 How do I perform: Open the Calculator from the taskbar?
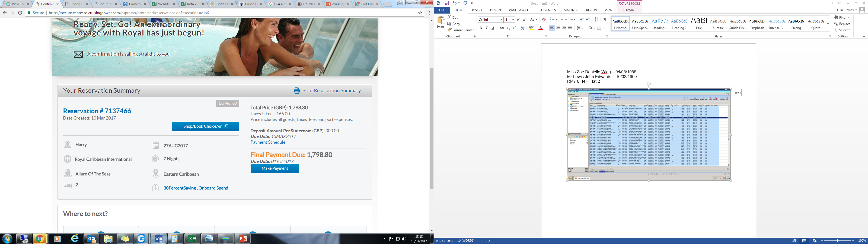pyautogui.click(x=175, y=239)
